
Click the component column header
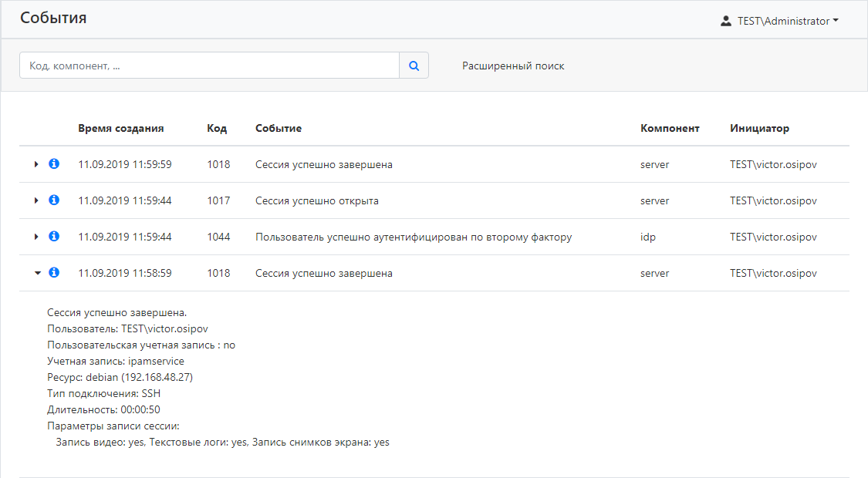[670, 129]
